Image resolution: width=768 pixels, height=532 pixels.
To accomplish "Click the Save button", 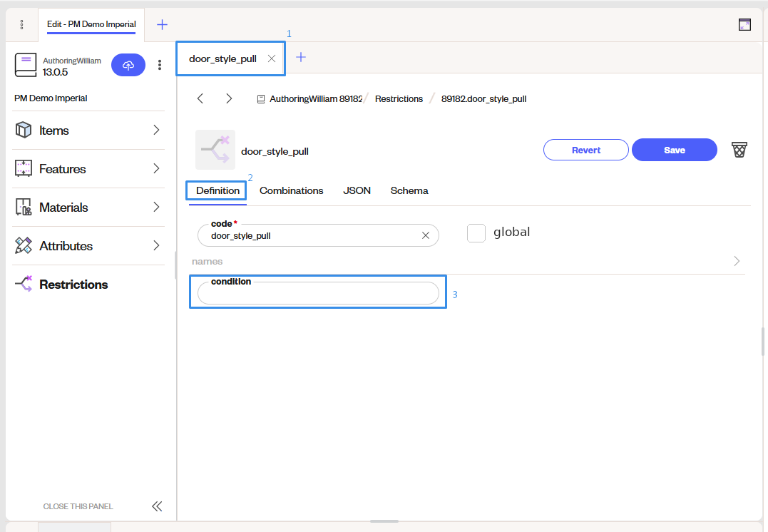I will (675, 150).
